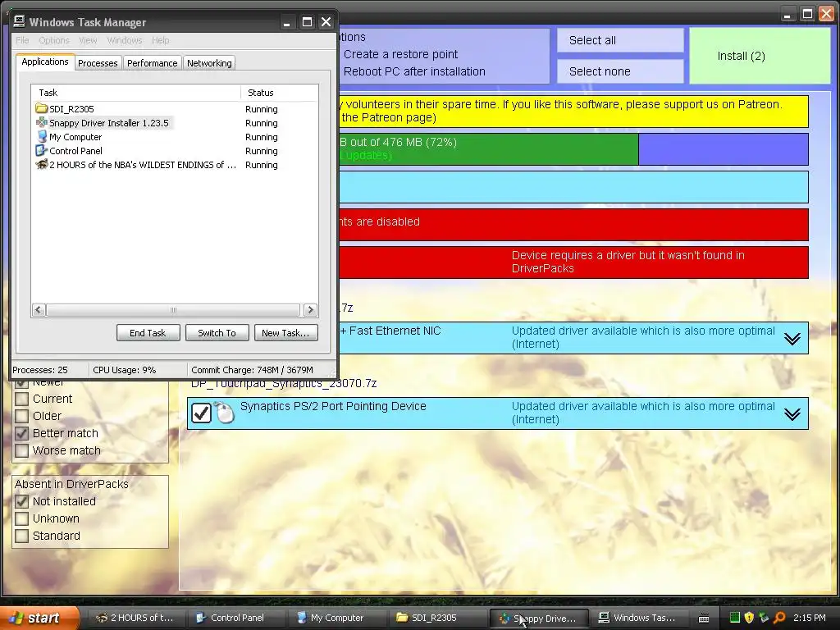Click the mouse icon of Synaptics device
This screenshot has width=840, height=630.
click(x=225, y=413)
